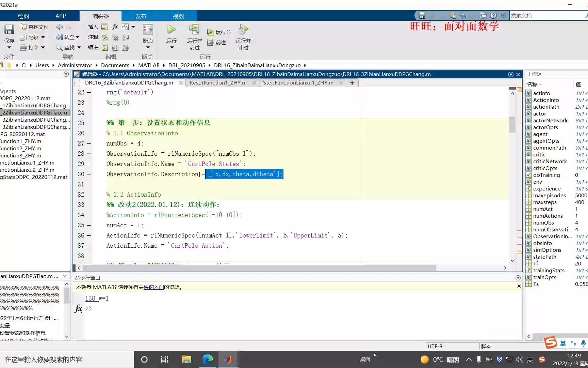The image size is (588, 368).
Task: Click the comment percent (%) icon
Action: [x=105, y=37]
